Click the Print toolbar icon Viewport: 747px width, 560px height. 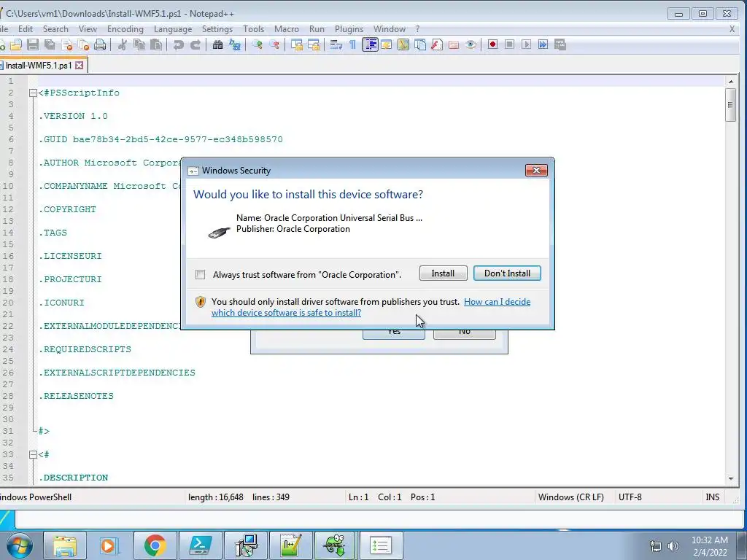100,44
